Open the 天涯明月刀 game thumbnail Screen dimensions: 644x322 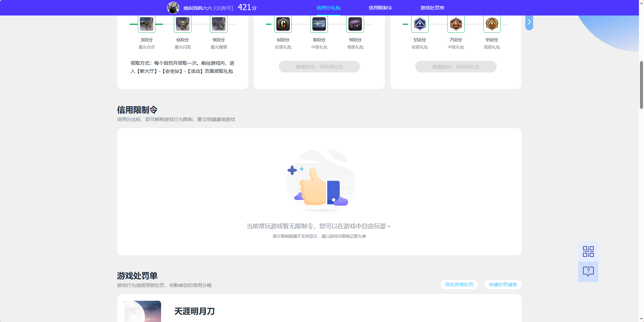click(142, 311)
